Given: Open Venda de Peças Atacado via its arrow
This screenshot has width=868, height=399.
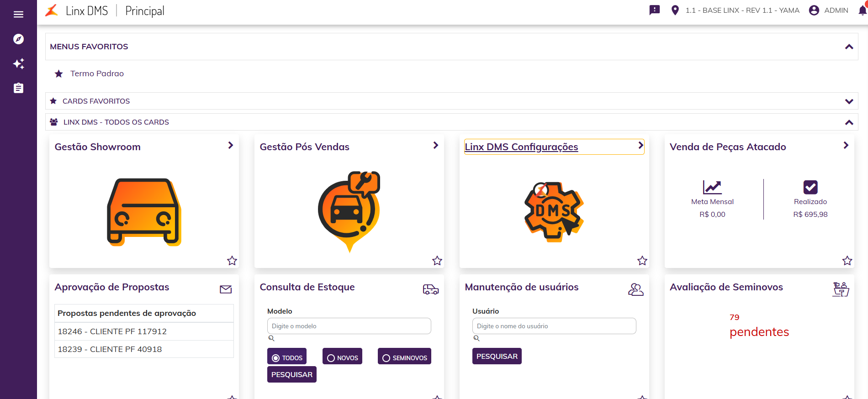Looking at the screenshot, I should [846, 145].
